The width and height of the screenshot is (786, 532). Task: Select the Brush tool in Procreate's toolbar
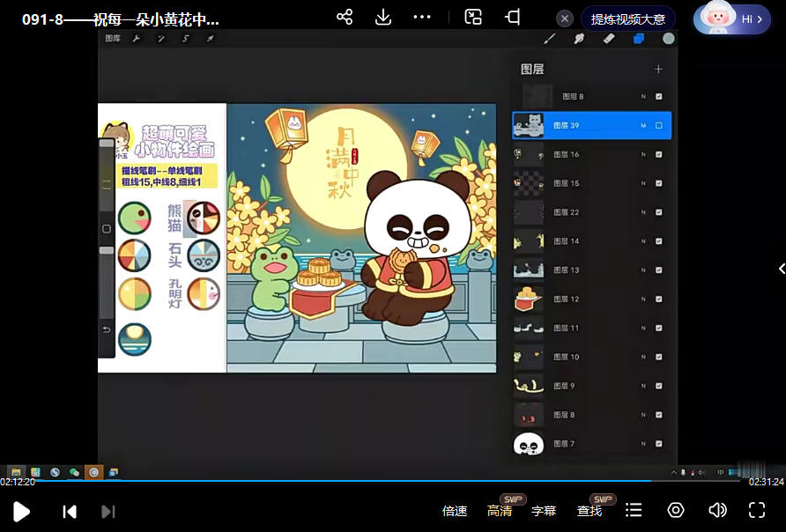click(x=550, y=40)
